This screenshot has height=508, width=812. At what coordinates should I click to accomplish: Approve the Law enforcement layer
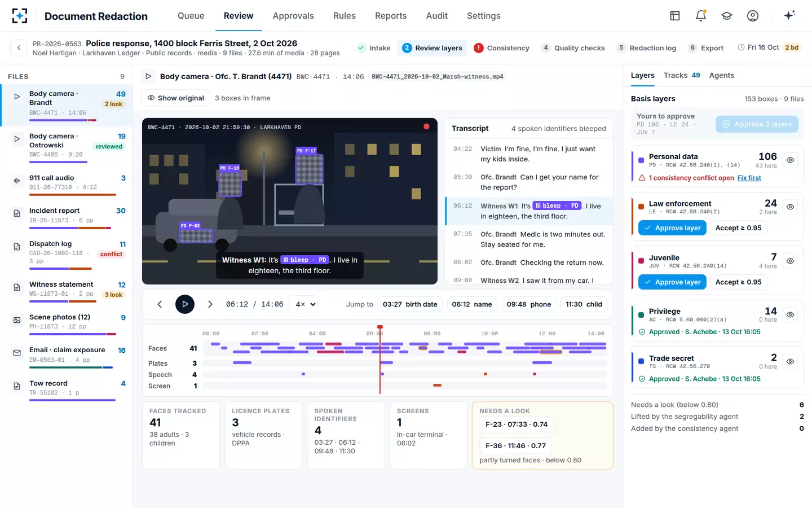click(x=672, y=228)
